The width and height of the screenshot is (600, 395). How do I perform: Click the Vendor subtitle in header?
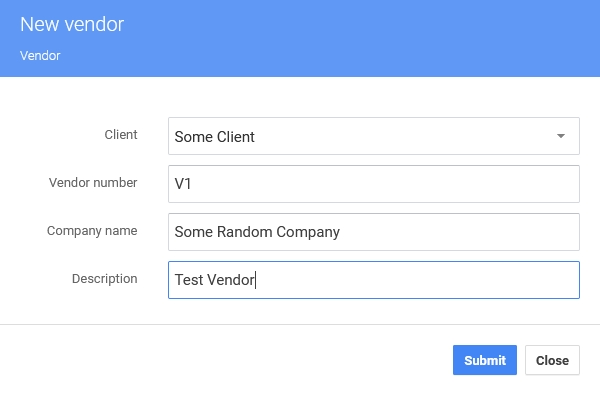40,56
